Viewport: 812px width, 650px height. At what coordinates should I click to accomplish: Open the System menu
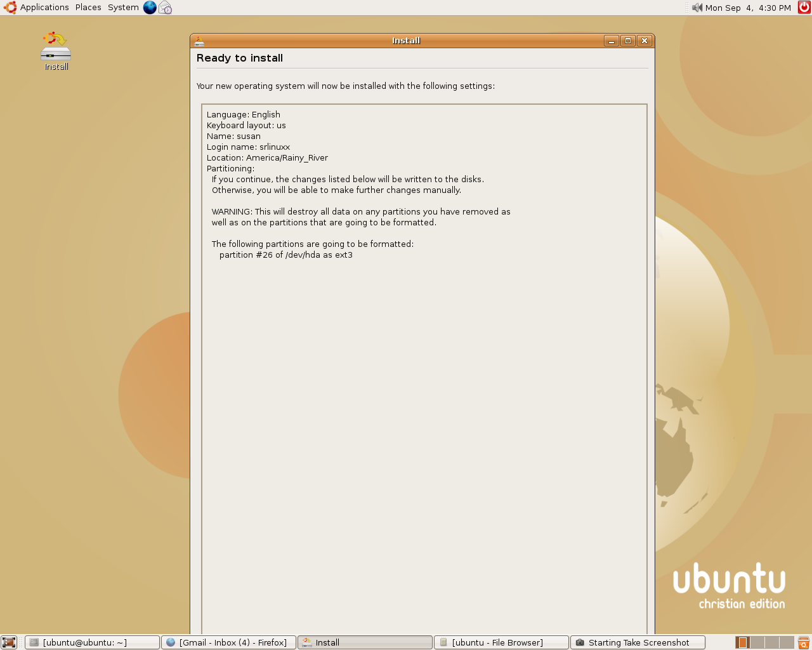[x=123, y=8]
